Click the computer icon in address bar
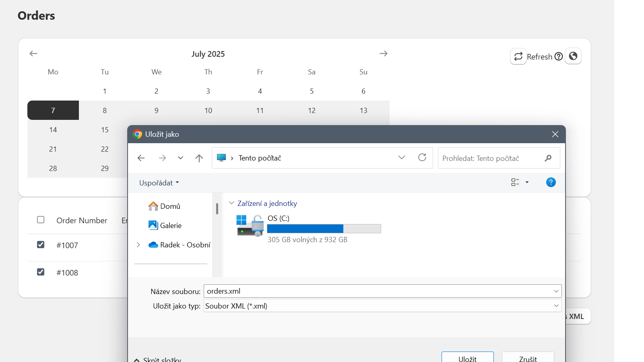Screen dimensions: 644x362 (221, 158)
